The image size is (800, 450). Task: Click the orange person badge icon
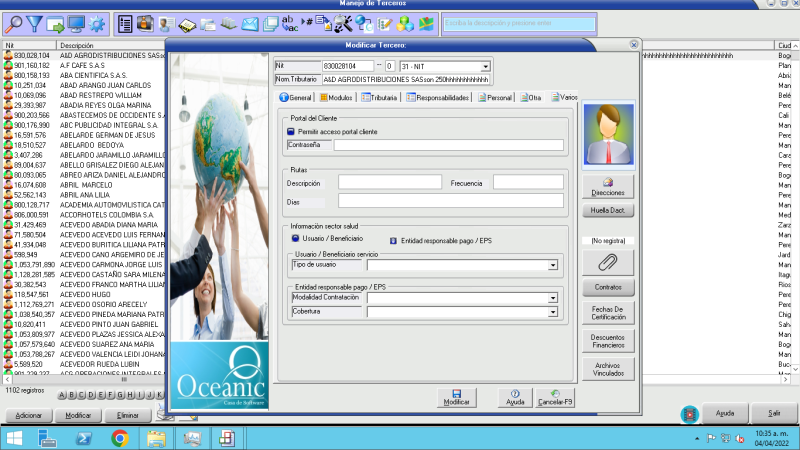(x=145, y=24)
